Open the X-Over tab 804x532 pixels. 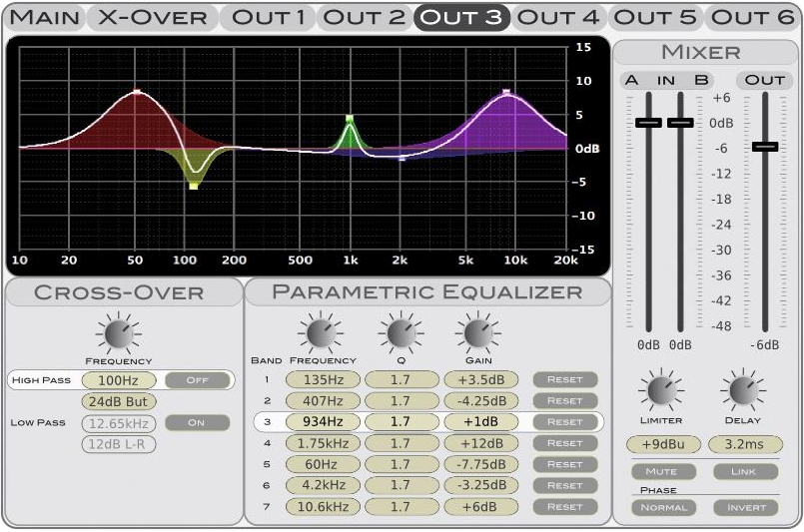(x=153, y=17)
